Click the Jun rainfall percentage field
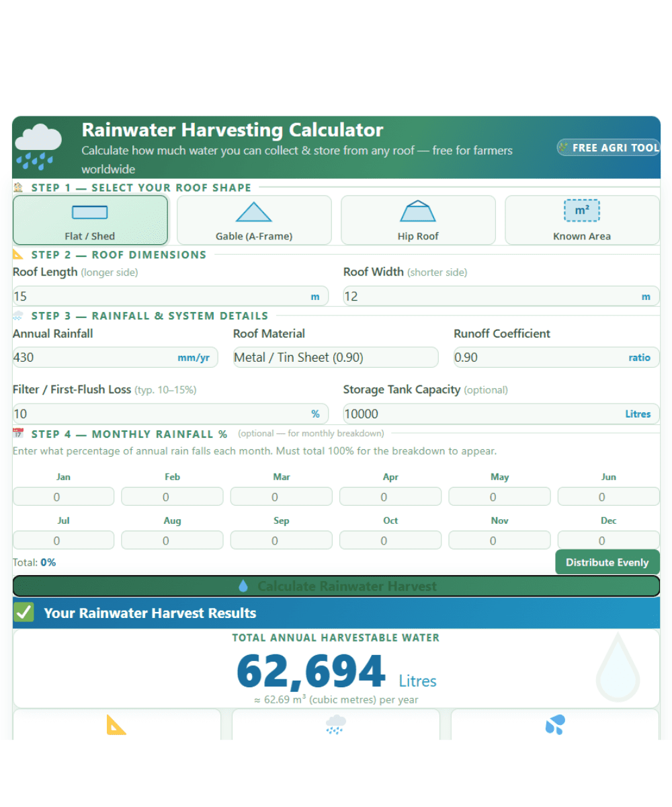Screen dimensions: 672x807 coord(609,497)
